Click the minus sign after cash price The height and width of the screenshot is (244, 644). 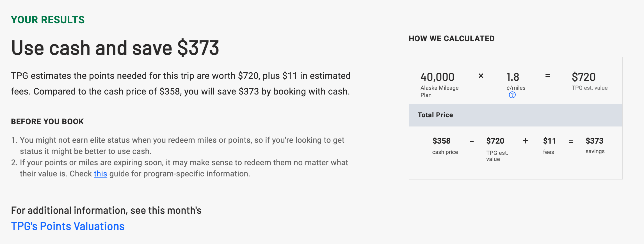coord(472,142)
